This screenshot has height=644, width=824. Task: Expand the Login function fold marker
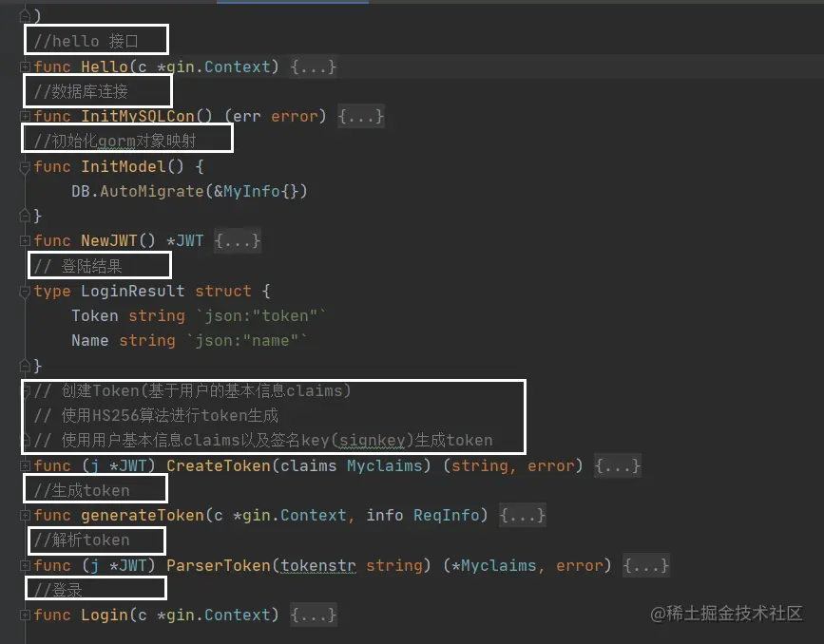point(25,615)
